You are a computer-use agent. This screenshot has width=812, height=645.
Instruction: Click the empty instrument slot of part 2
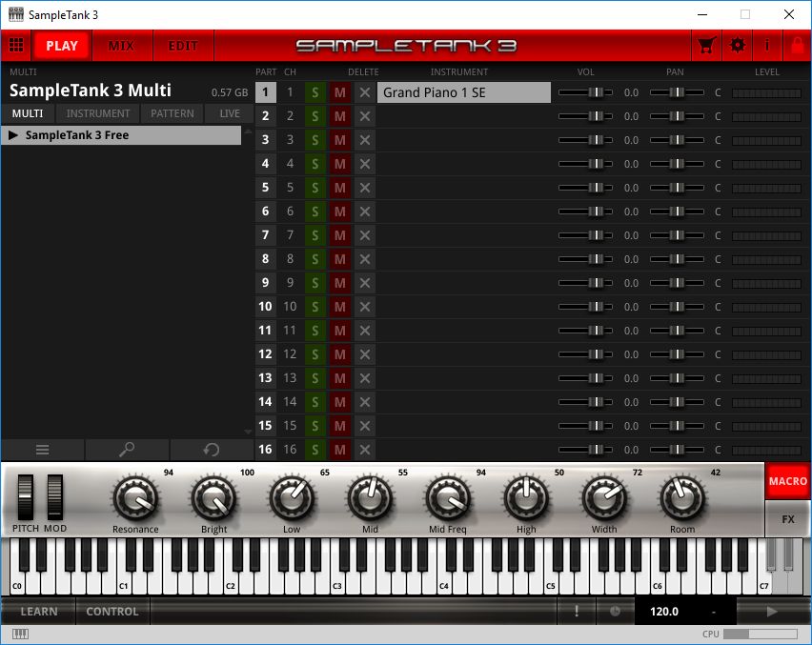[464, 116]
